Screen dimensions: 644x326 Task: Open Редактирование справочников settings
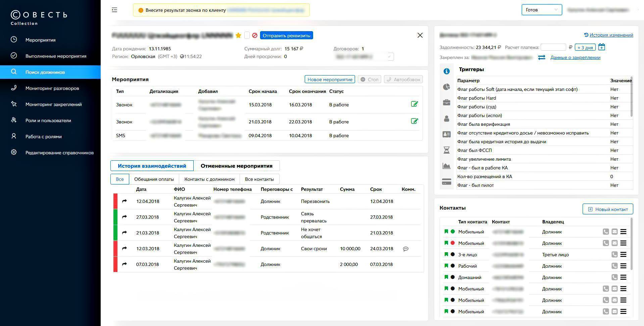pos(50,153)
